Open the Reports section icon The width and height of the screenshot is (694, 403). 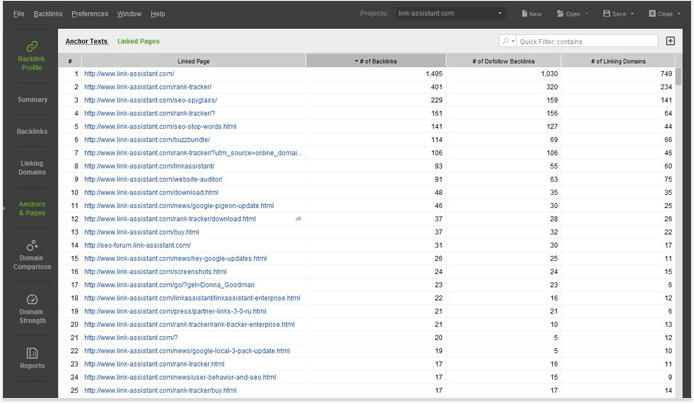click(32, 353)
